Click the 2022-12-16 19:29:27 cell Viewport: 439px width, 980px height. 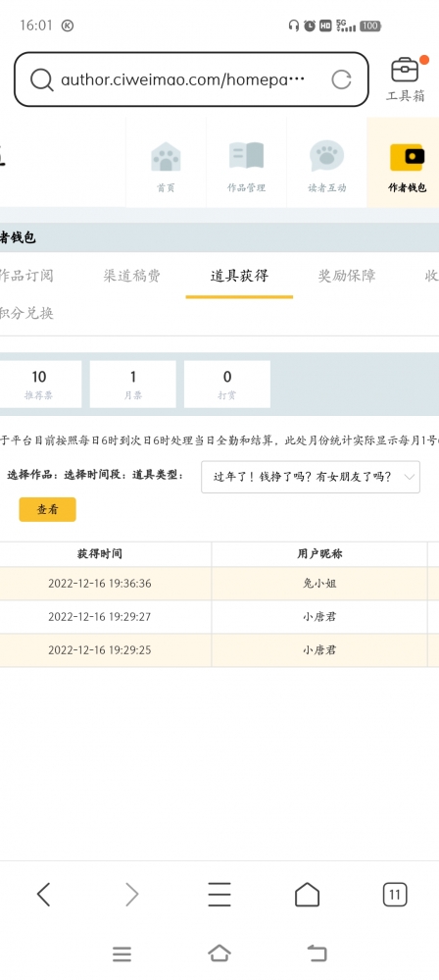(100, 617)
